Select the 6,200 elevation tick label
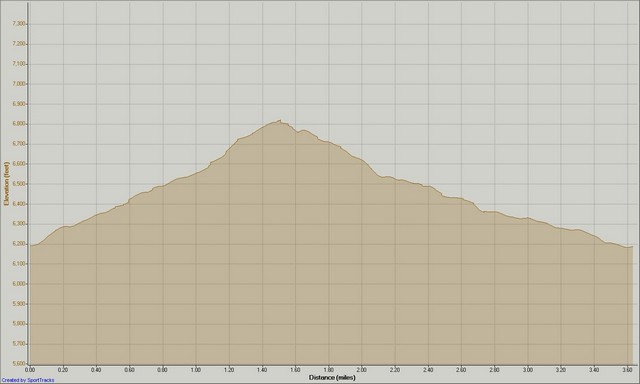This screenshot has height=384, width=640. (x=19, y=244)
